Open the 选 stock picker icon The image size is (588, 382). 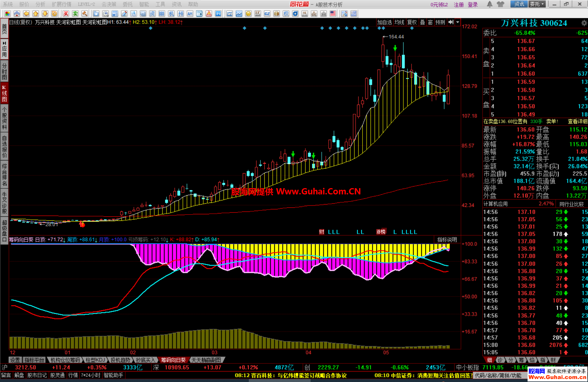click(x=133, y=14)
